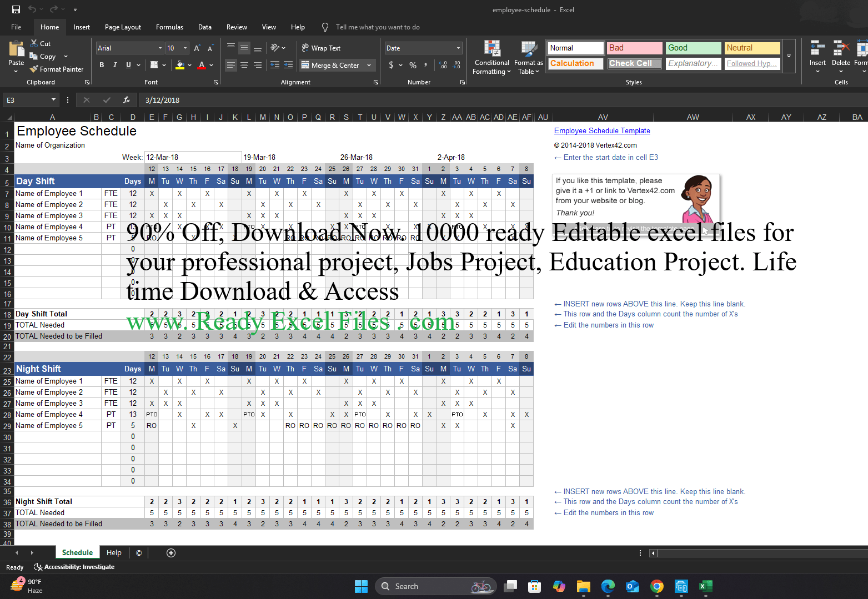Click the Delete cells icon
This screenshot has height=599, width=868.
tap(841, 48)
